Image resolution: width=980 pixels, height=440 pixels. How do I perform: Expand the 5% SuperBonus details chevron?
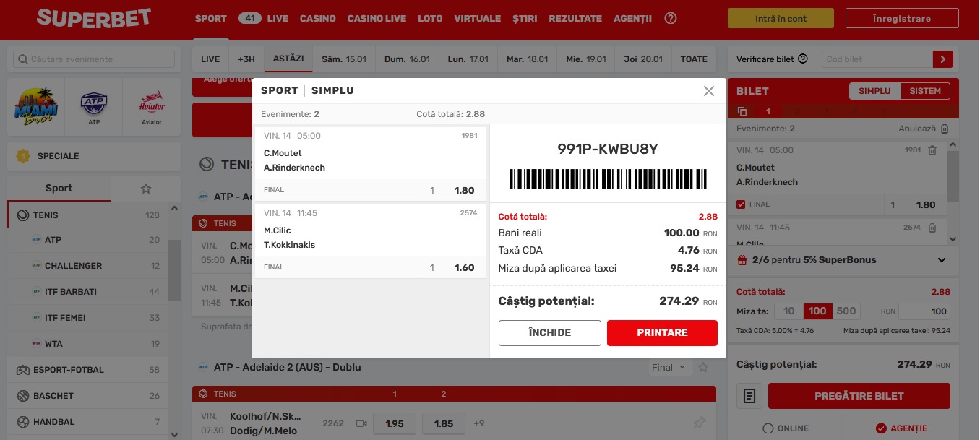(x=942, y=260)
